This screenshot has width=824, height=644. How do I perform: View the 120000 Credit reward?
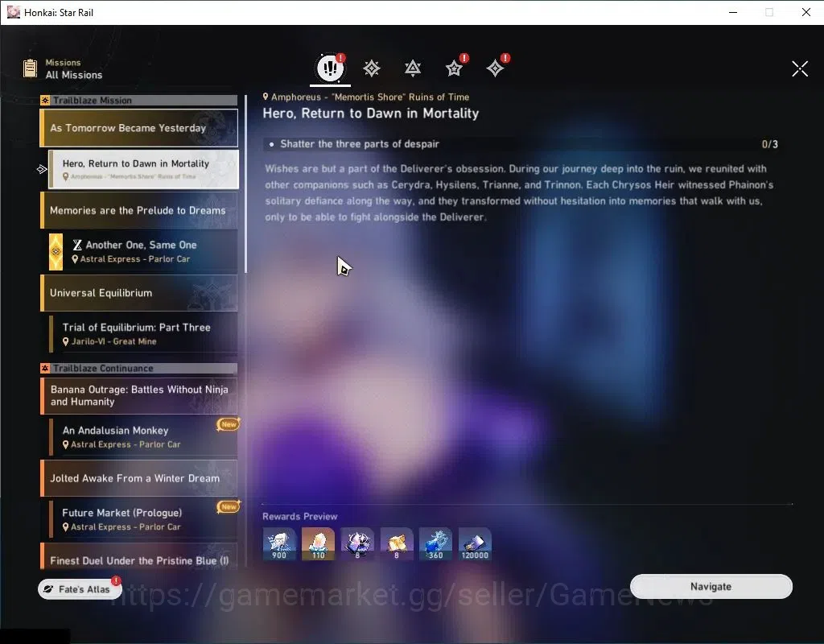click(x=475, y=543)
